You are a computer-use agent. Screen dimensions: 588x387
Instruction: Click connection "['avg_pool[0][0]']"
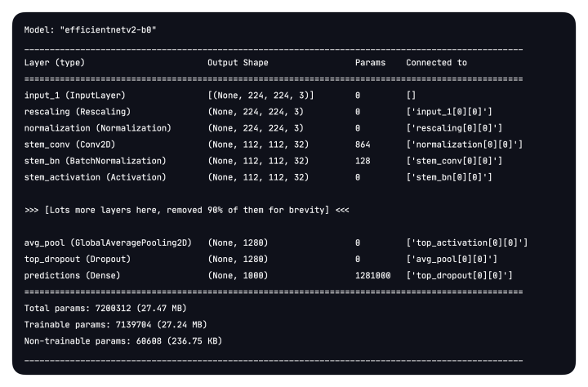(x=452, y=259)
